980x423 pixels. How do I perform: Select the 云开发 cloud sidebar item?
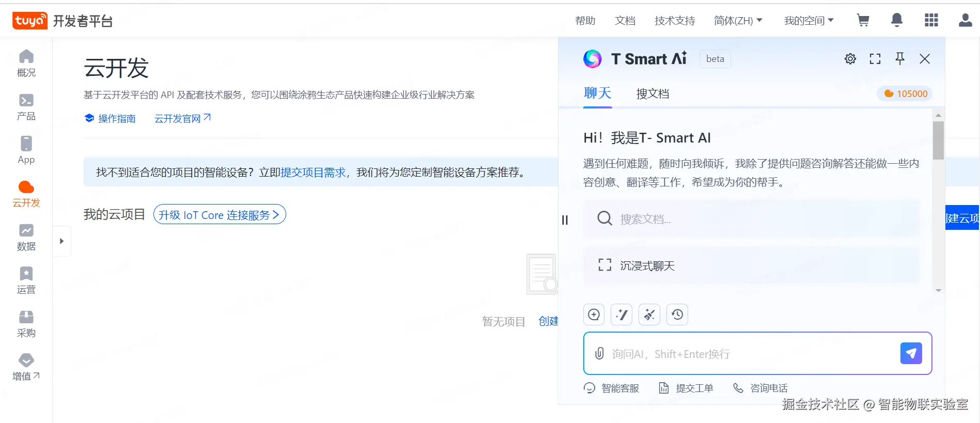pyautogui.click(x=26, y=194)
